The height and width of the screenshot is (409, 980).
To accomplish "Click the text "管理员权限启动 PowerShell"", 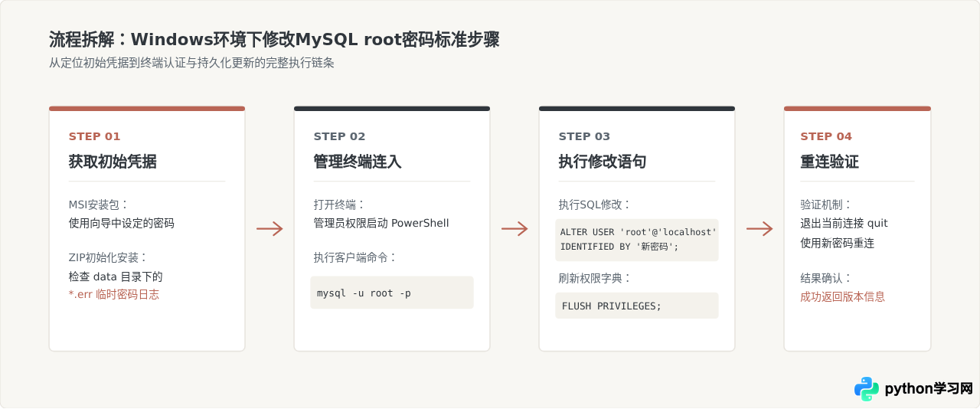I will 381,224.
